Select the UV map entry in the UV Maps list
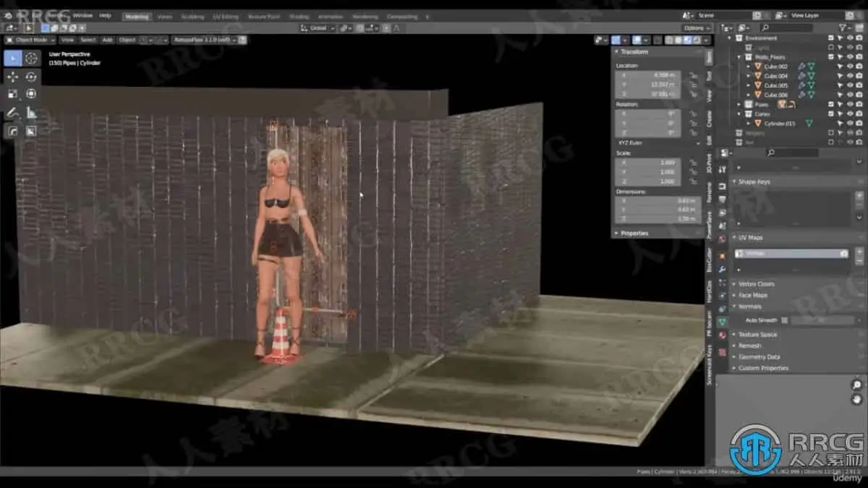Image resolution: width=868 pixels, height=488 pixels. pyautogui.click(x=792, y=254)
